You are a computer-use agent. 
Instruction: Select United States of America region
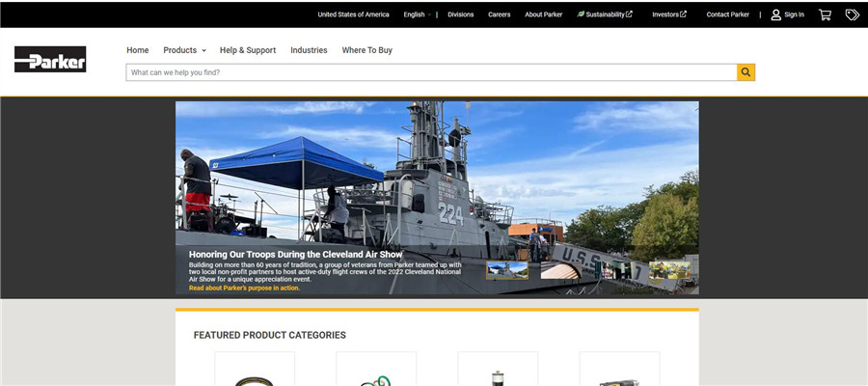point(353,14)
